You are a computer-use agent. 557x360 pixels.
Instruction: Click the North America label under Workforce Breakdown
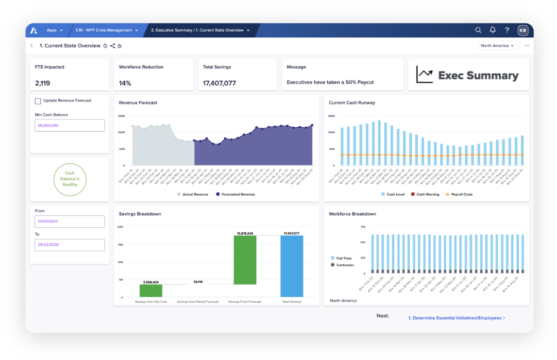pos(343,301)
